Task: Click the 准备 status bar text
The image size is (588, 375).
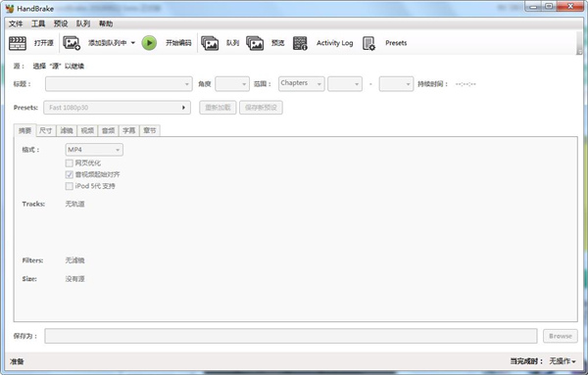Action: click(17, 361)
